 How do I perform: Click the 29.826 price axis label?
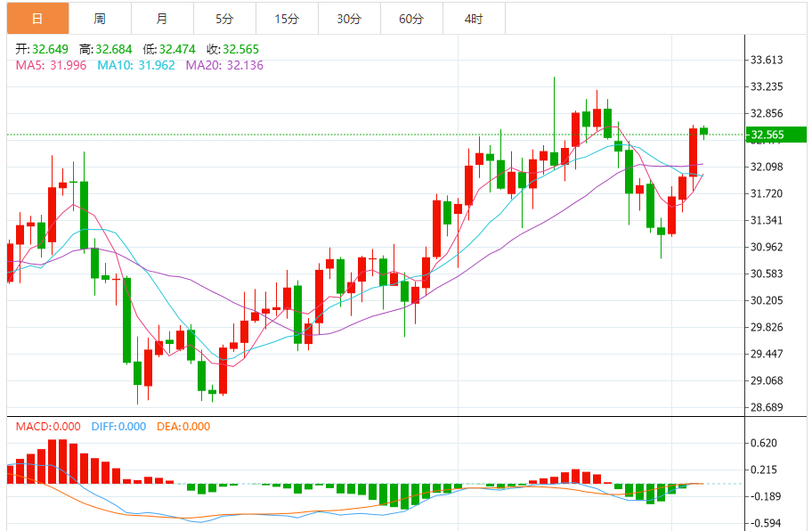click(767, 327)
